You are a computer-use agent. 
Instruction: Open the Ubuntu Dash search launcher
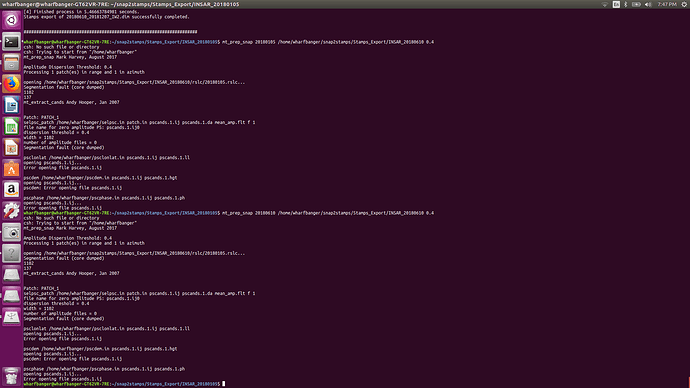pos(11,20)
